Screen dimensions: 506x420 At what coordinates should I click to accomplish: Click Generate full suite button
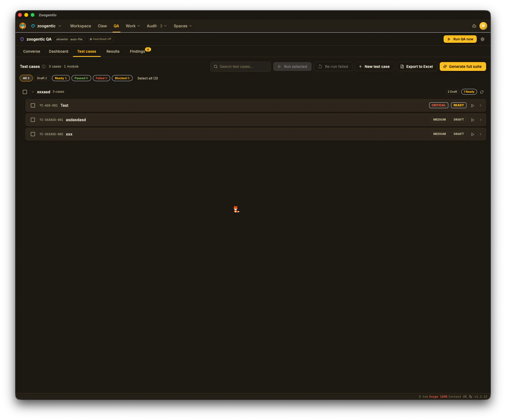[463, 67]
